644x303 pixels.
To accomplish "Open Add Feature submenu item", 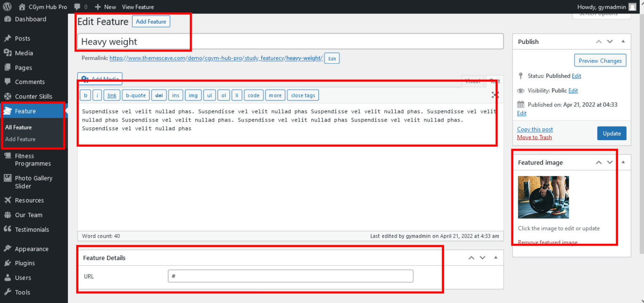I will 20,139.
